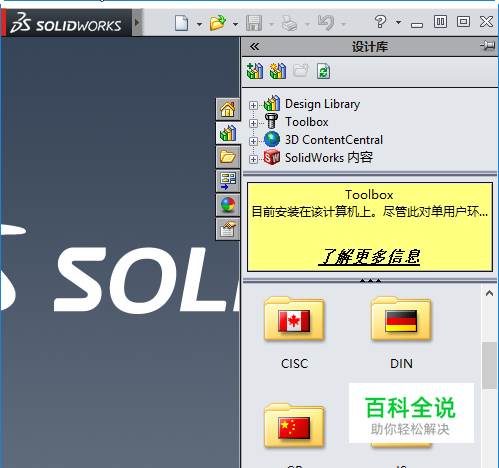Select Toolbox in tree
499x468 pixels.
(307, 122)
